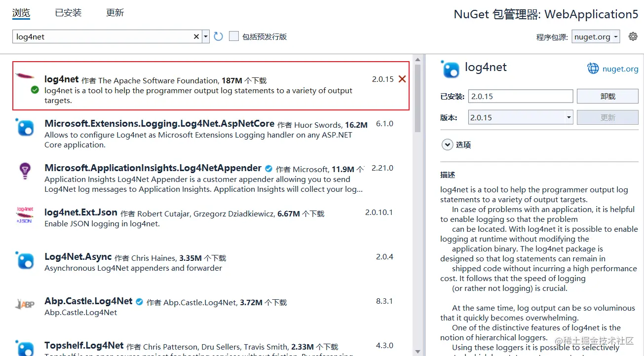This screenshot has width=644, height=356.
Task: Click the log4net package icon in list
Action: click(25, 76)
